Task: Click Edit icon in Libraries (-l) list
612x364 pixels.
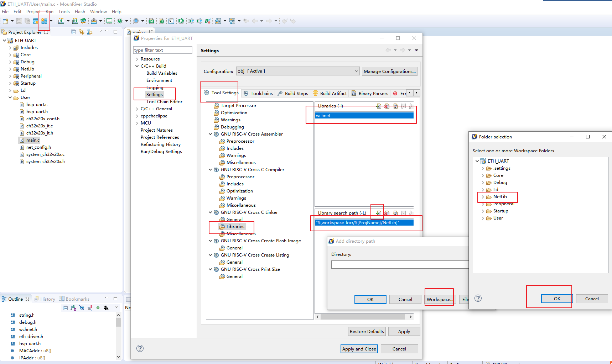Action: (x=395, y=106)
